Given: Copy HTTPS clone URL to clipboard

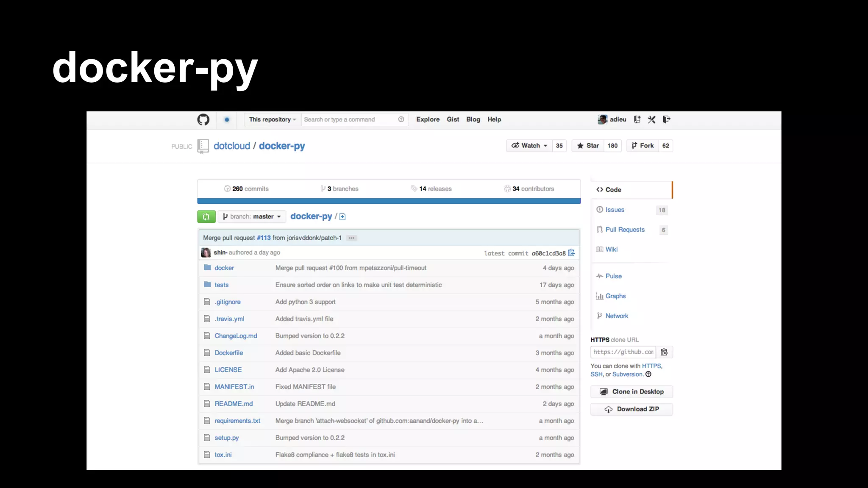Looking at the screenshot, I should 664,352.
